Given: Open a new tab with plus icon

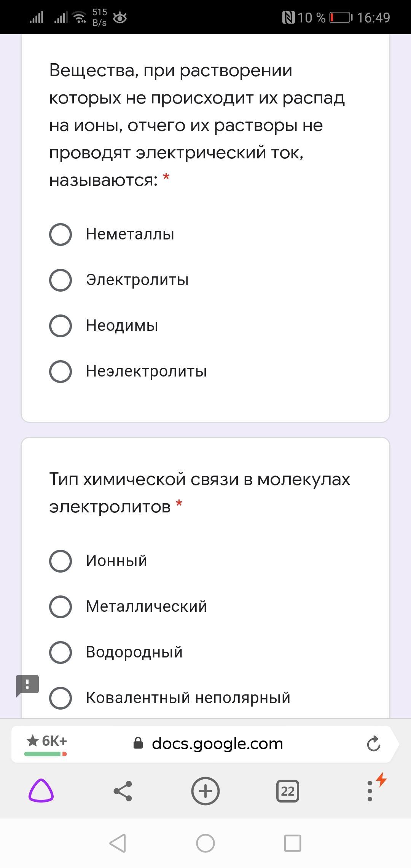Looking at the screenshot, I should coord(205,791).
